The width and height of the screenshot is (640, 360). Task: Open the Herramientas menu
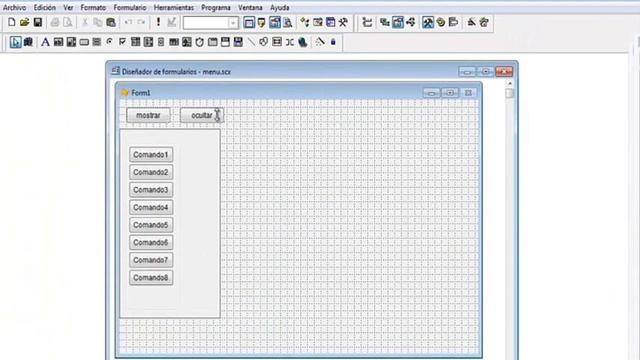pos(174,7)
